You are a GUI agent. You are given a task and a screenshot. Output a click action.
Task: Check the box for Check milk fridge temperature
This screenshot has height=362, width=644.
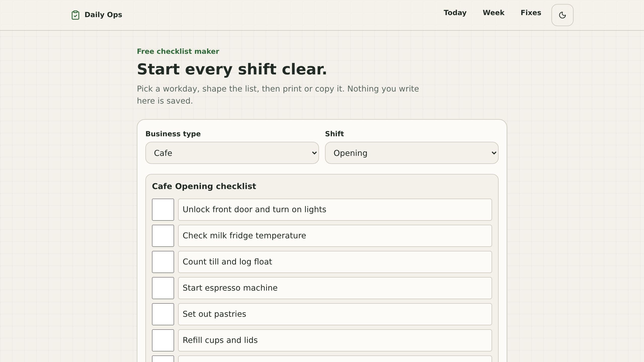[x=163, y=236]
